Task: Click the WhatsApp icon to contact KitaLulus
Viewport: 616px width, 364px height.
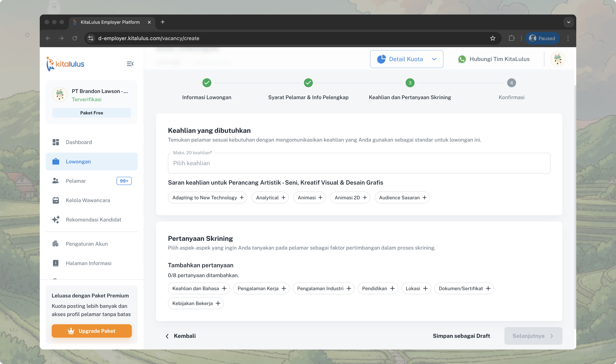Action: pos(462,59)
